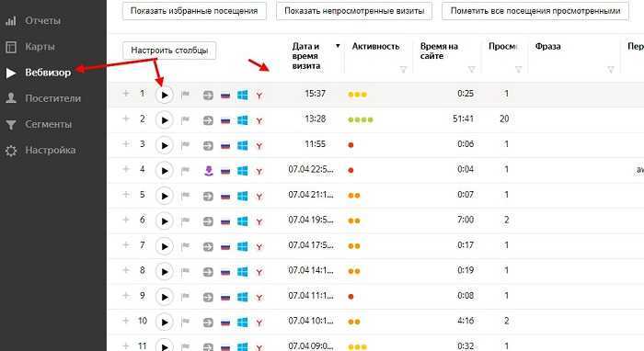Flag visit 10 as favorite
Image resolution: width=644 pixels, height=351 pixels.
coord(185,322)
